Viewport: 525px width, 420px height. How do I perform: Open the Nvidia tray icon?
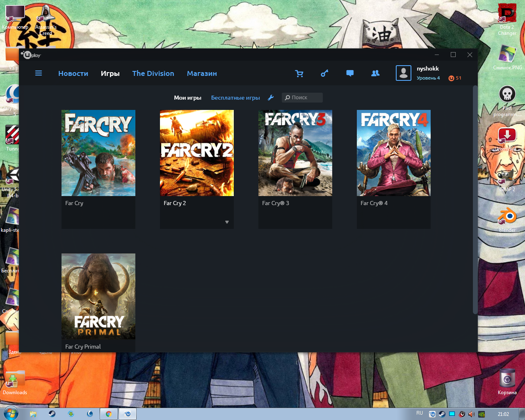(482, 414)
